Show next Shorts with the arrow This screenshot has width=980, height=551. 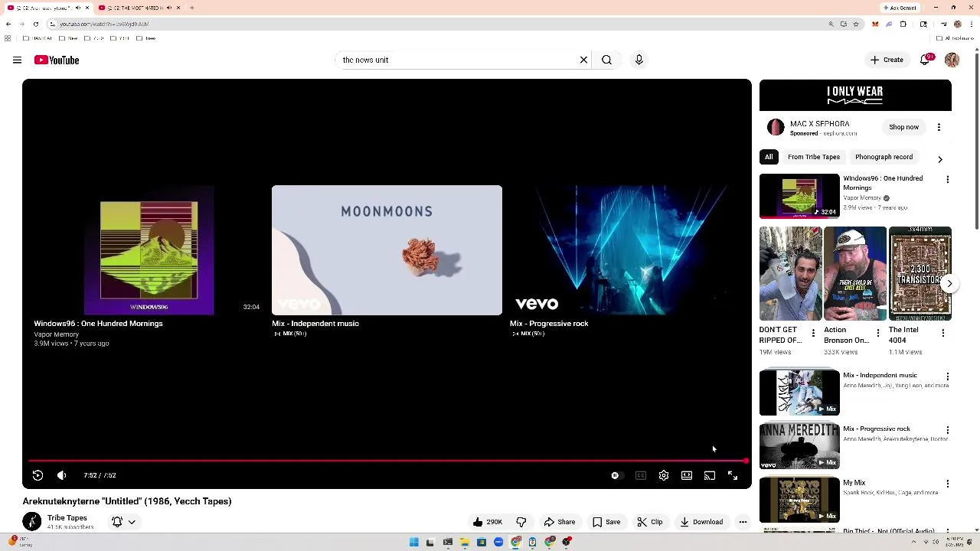point(949,284)
